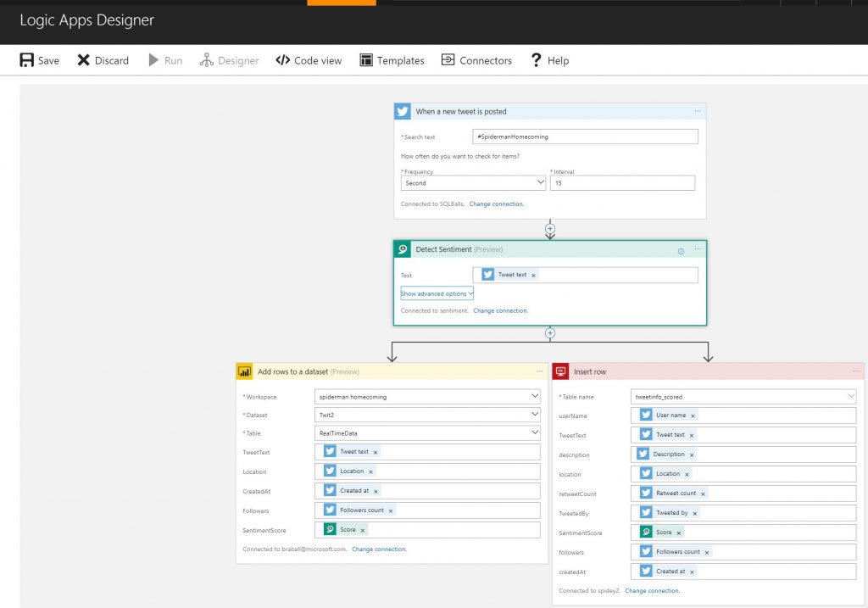
Task: Remove Score token in Insert row SentimentScore
Action: click(x=679, y=533)
